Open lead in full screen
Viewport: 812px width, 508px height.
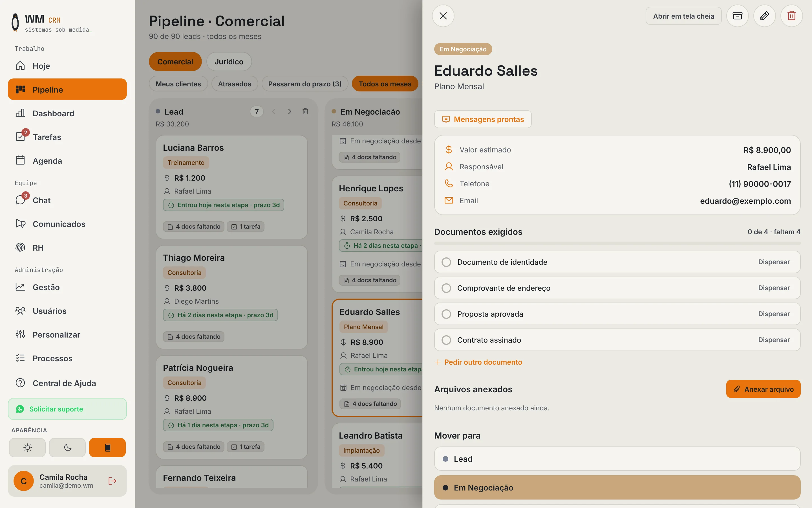click(x=683, y=16)
